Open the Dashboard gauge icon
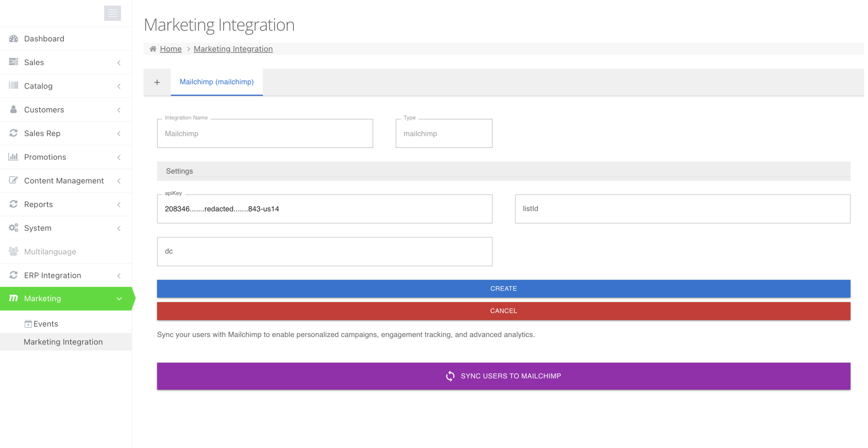 [13, 39]
